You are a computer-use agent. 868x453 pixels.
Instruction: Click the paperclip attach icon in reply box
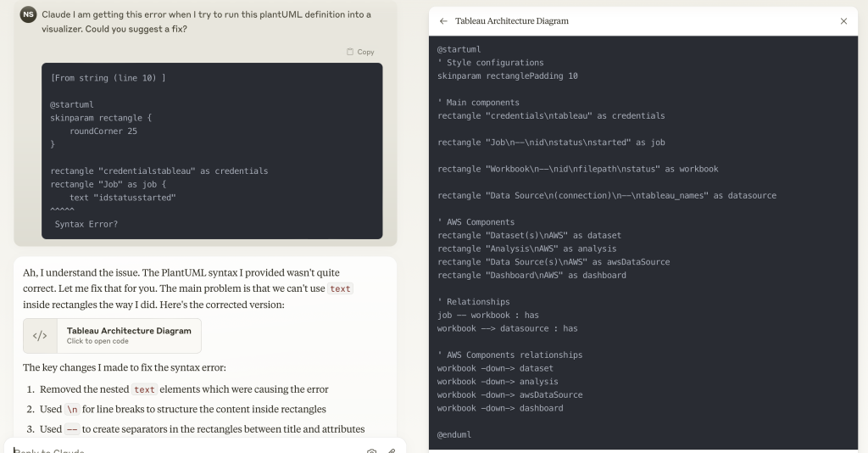tap(392, 451)
